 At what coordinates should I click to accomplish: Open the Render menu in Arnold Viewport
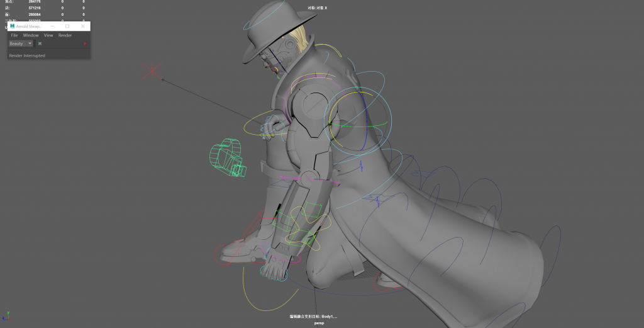point(65,35)
